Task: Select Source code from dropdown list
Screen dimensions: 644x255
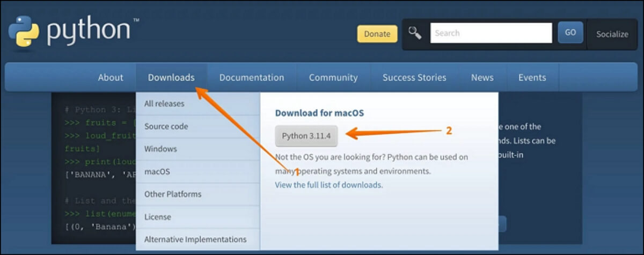Action: [166, 127]
